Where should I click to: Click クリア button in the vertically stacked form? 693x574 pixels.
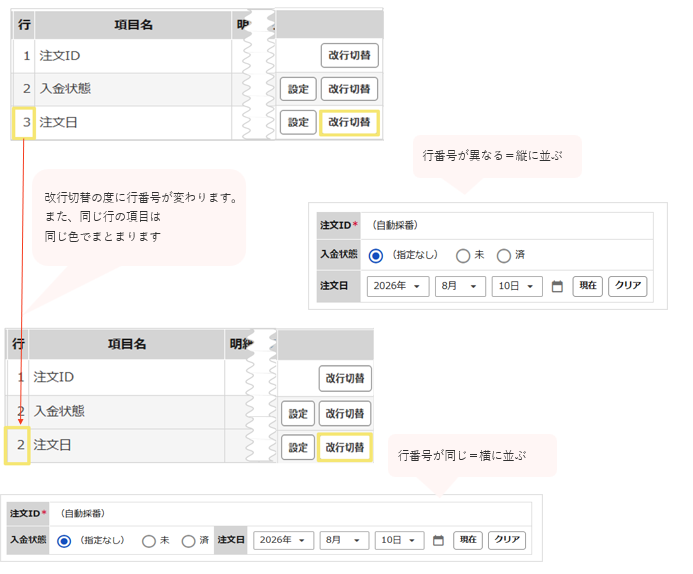coord(628,286)
